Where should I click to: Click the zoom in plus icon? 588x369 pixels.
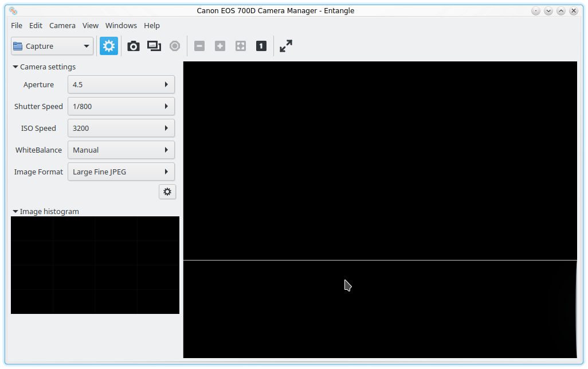tap(220, 46)
